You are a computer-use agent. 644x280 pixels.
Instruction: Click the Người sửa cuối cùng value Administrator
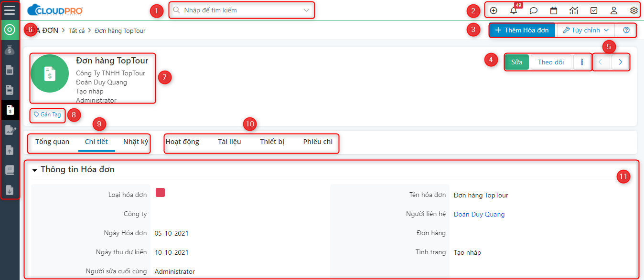coord(175,271)
